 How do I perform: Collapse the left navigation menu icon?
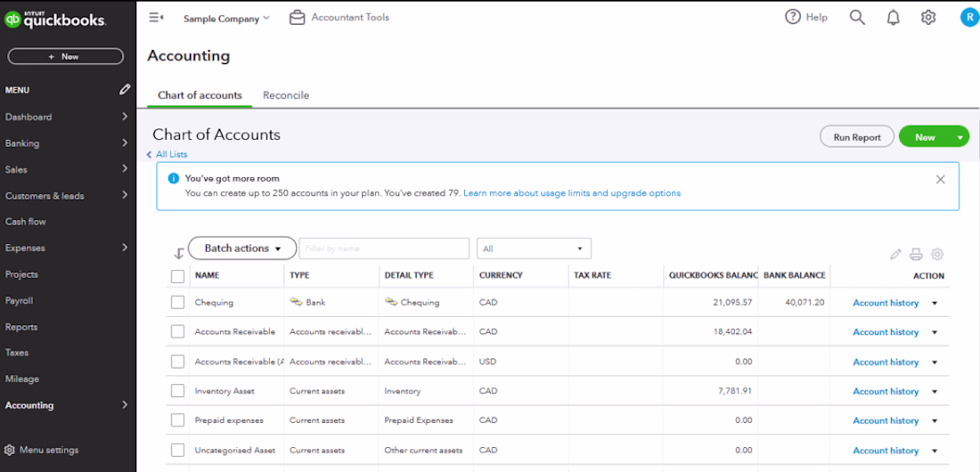[x=156, y=18]
